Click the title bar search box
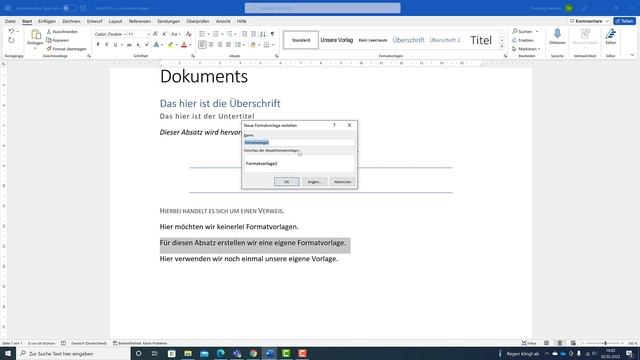 point(322,8)
